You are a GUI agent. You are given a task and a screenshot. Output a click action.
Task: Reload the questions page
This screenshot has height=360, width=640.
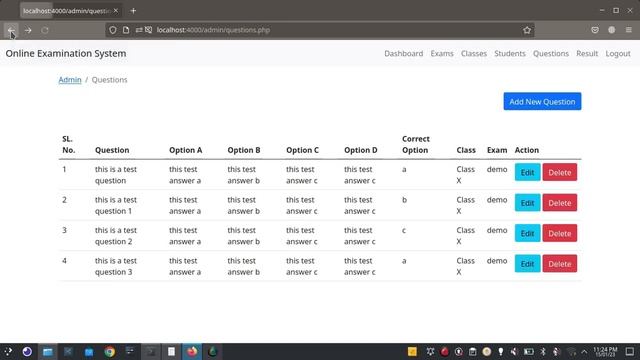click(45, 30)
